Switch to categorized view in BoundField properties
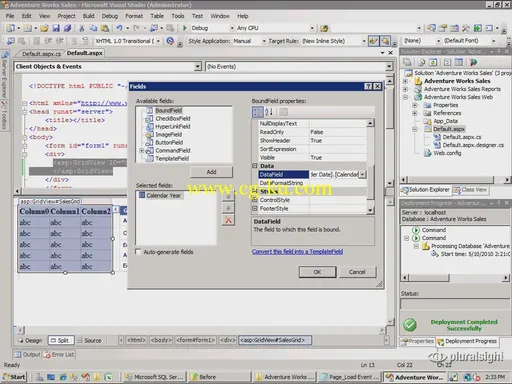Screen dimensions: 512x384 [x=258, y=112]
